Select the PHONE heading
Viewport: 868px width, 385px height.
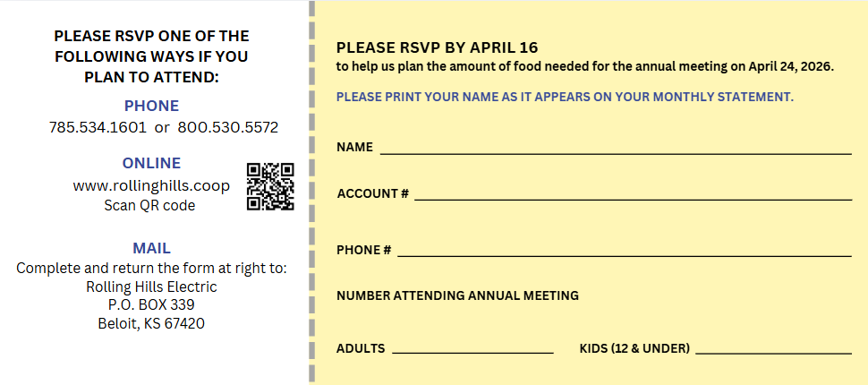coord(152,106)
